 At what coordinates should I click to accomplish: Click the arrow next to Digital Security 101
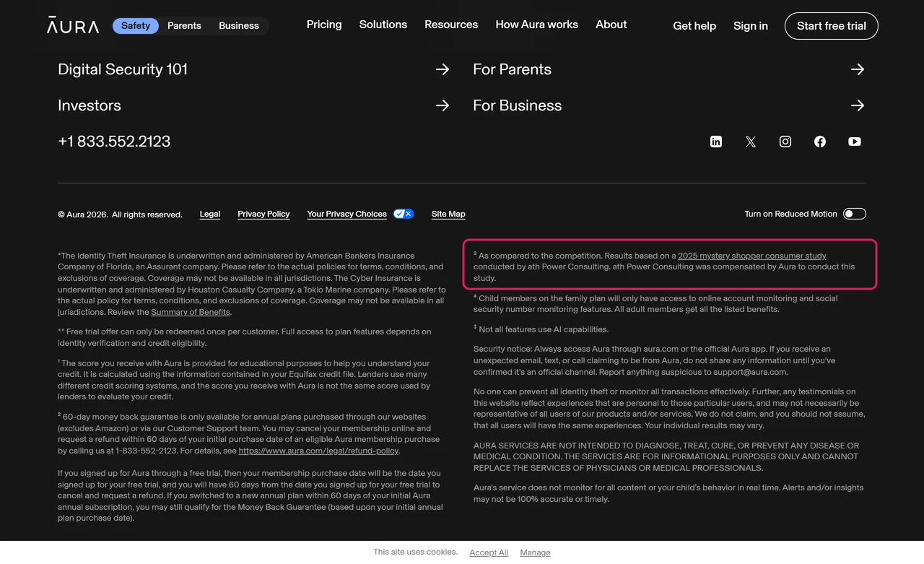443,69
